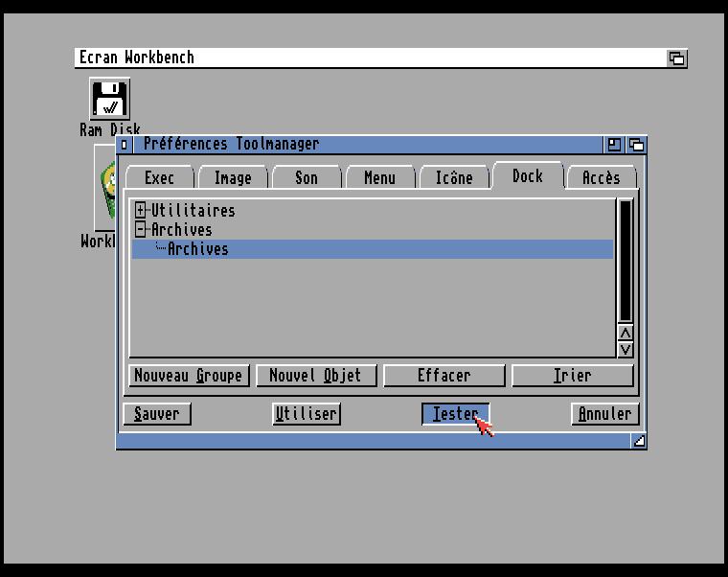This screenshot has width=728, height=577.
Task: Click the Nouveau Groupe button
Action: [189, 376]
